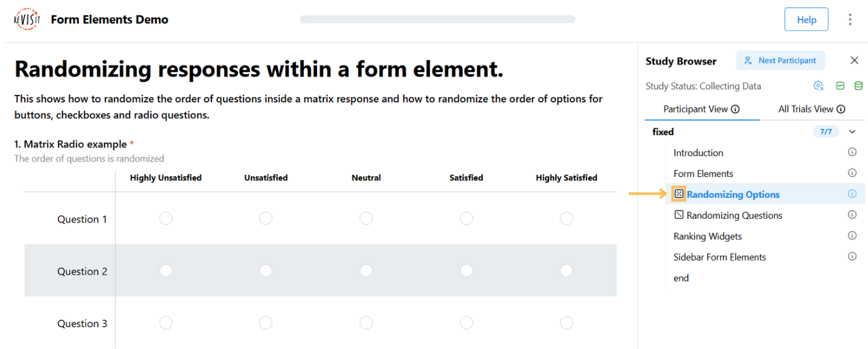
Task: Open the analytics chart icon
Action: click(840, 86)
